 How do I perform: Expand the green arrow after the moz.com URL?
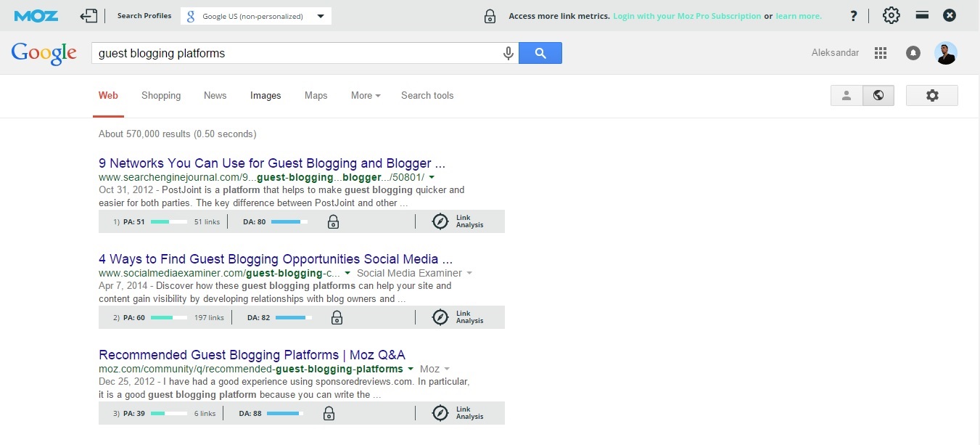point(411,369)
